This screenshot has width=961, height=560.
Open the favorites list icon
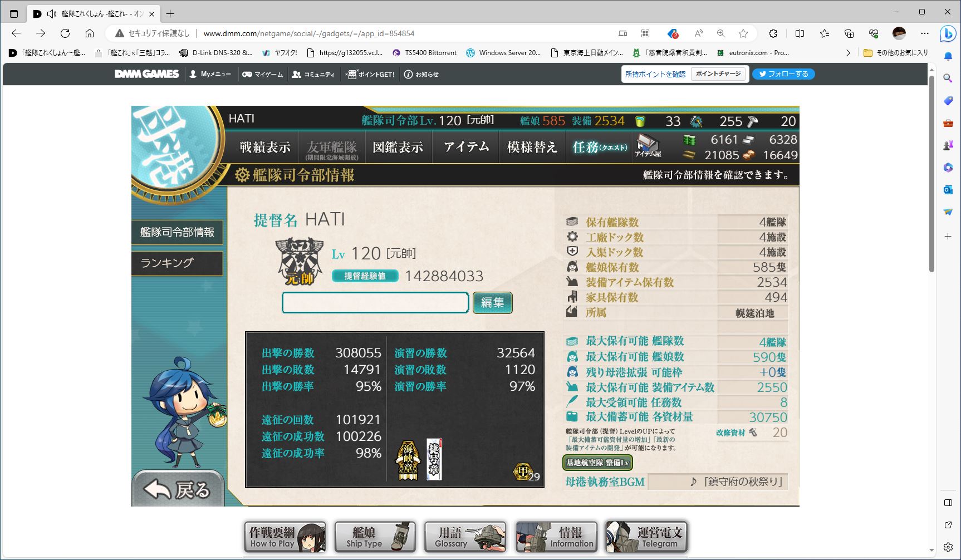click(825, 33)
